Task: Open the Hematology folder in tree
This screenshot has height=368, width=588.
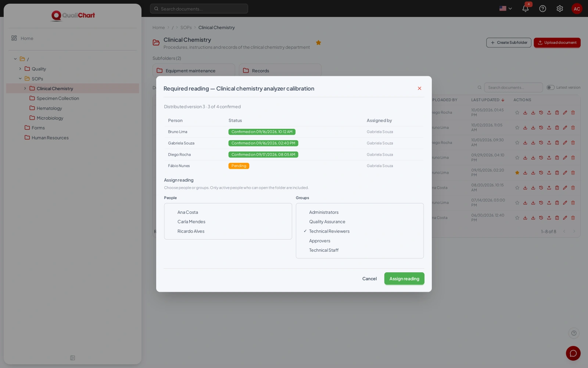Action: tap(49, 108)
